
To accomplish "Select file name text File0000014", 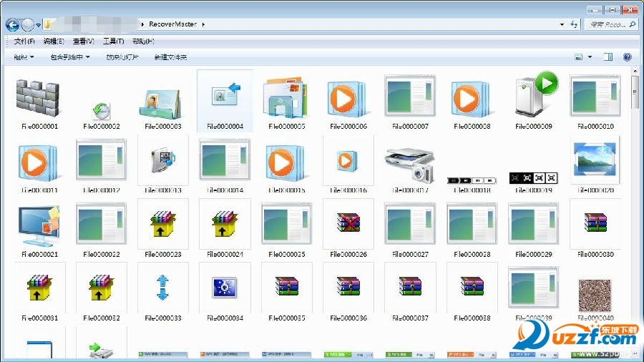I will click(x=225, y=190).
